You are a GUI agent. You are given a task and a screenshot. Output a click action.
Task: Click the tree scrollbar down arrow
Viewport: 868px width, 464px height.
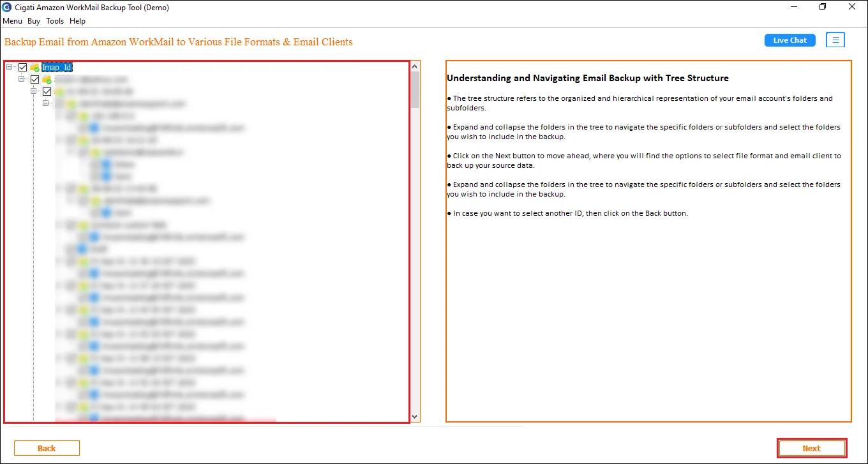pyautogui.click(x=415, y=417)
